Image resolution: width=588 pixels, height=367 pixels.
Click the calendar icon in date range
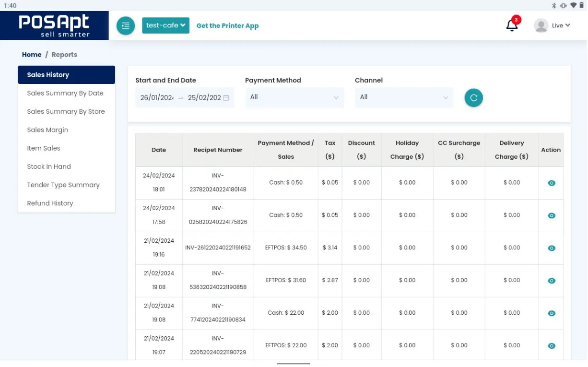point(226,98)
